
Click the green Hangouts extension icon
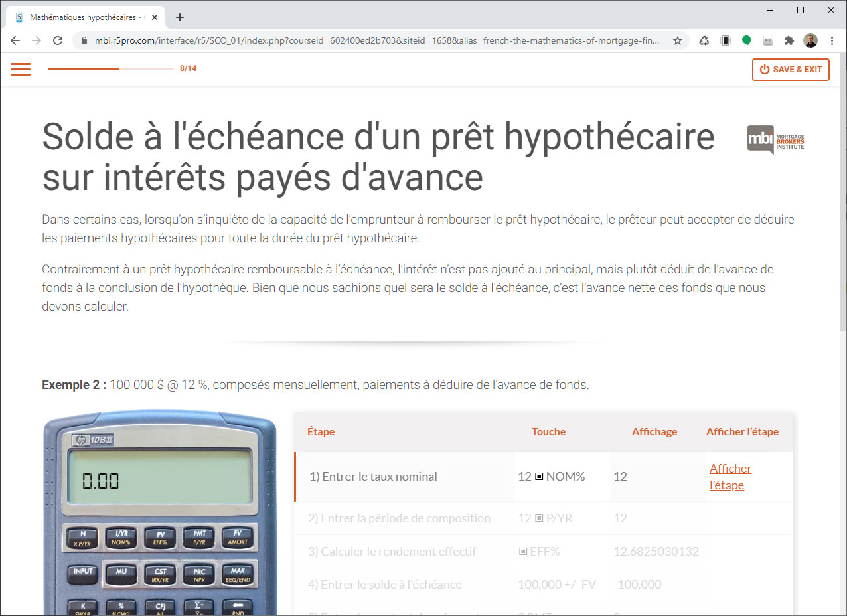pos(746,40)
